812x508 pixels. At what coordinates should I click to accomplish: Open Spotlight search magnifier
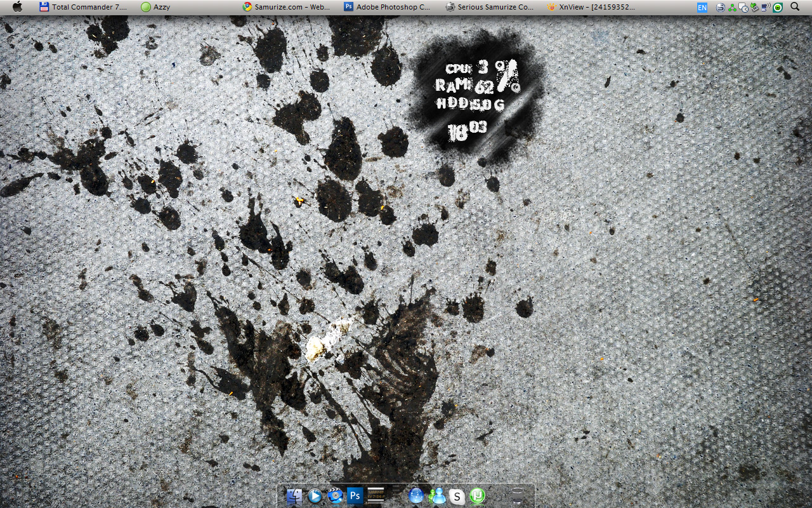click(x=795, y=7)
